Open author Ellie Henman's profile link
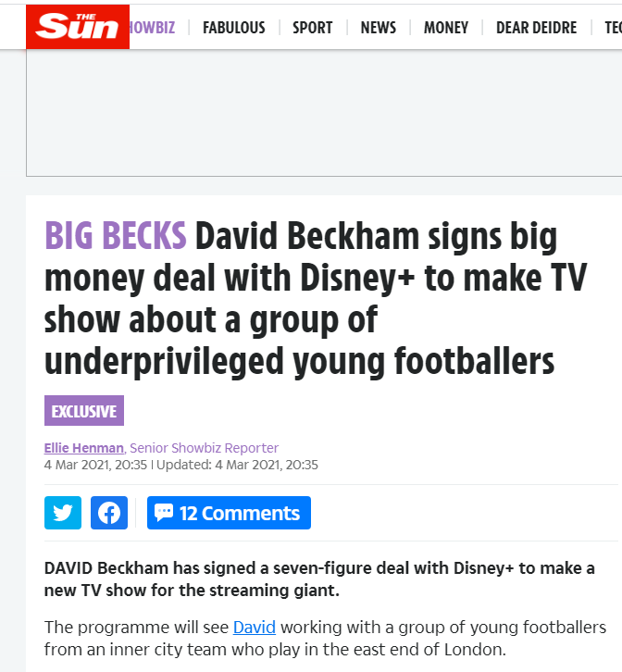The image size is (622, 672). [x=84, y=448]
